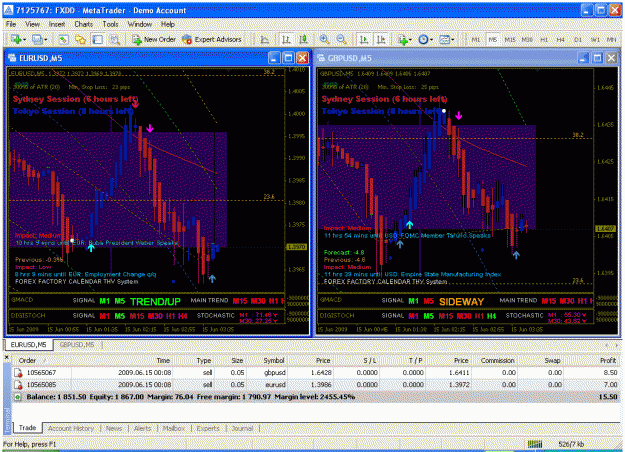Open the Tools menu

[110, 24]
